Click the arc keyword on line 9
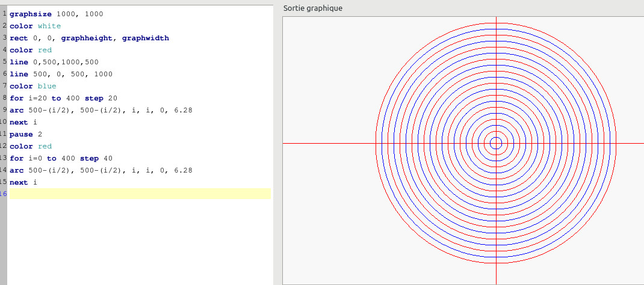 click(16, 110)
